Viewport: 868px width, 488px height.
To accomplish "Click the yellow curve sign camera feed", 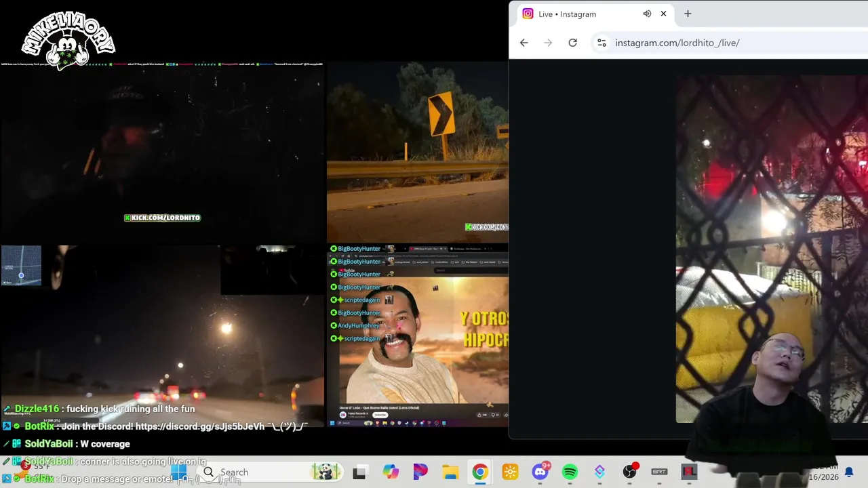I will click(417, 152).
